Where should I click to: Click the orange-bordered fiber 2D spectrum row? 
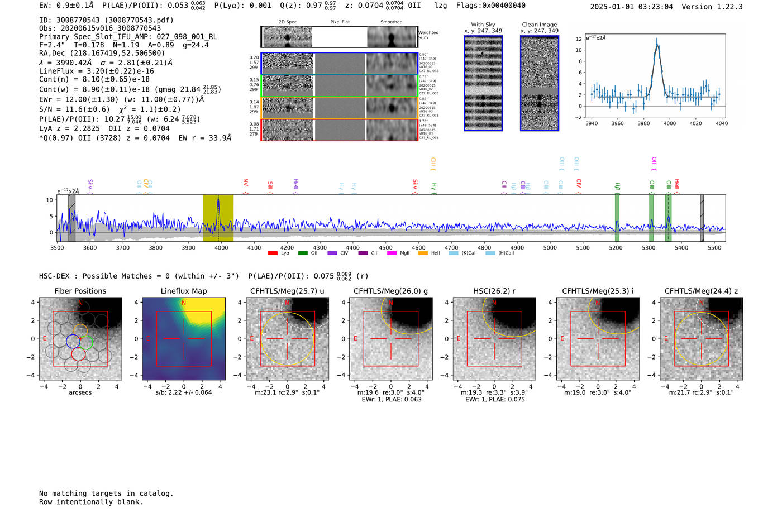[x=339, y=108]
